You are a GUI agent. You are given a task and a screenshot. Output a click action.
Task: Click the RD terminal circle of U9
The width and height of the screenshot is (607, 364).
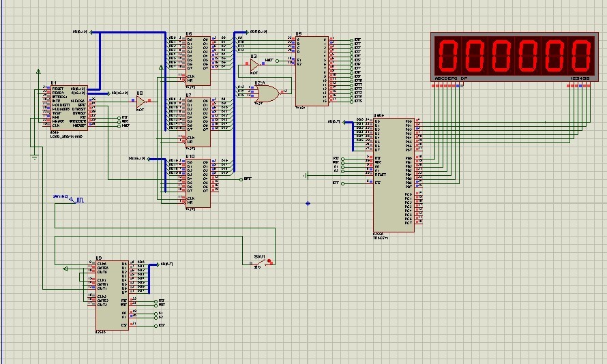click(x=156, y=301)
